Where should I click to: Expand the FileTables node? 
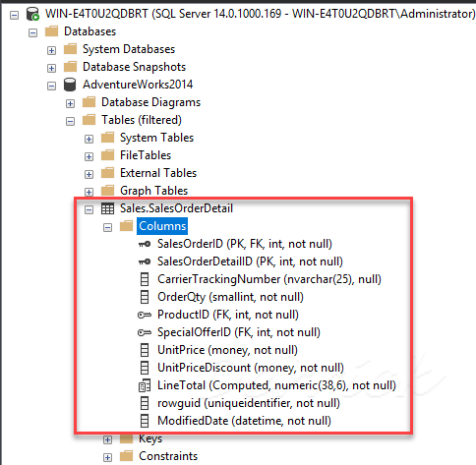point(89,156)
